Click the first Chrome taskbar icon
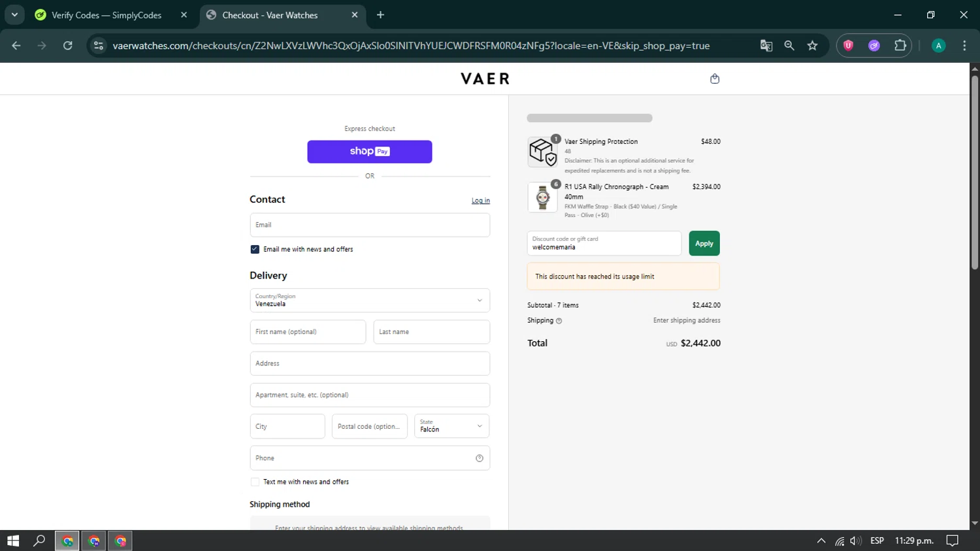 pyautogui.click(x=67, y=541)
